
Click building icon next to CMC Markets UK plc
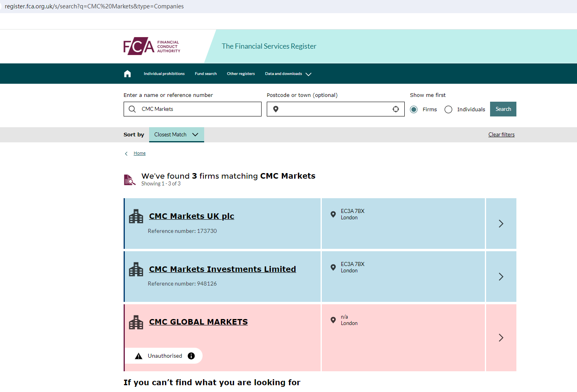coord(136,217)
